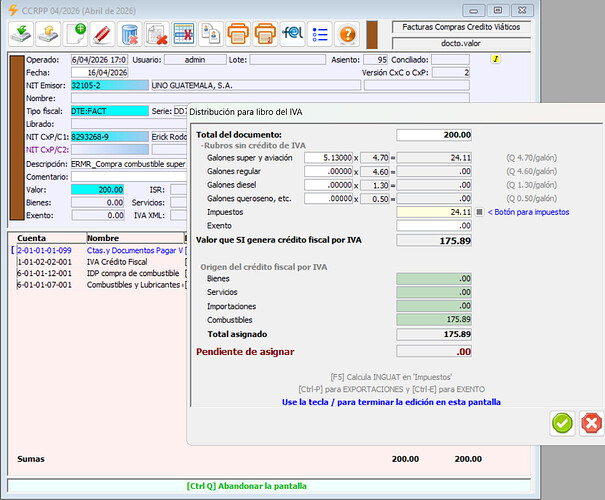This screenshot has height=500, width=605.
Task: Click the calendar icon with red X
Action: pyautogui.click(x=156, y=33)
